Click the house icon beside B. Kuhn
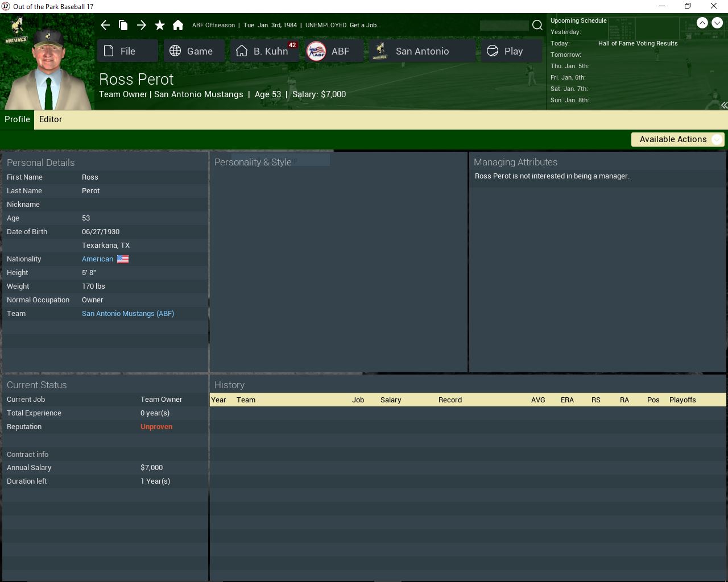 [242, 51]
